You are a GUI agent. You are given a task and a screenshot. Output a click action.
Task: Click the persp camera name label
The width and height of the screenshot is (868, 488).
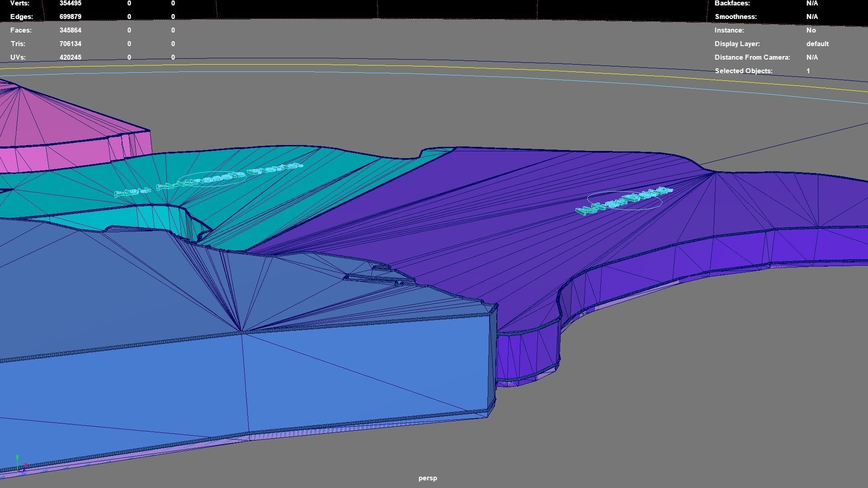pyautogui.click(x=428, y=478)
